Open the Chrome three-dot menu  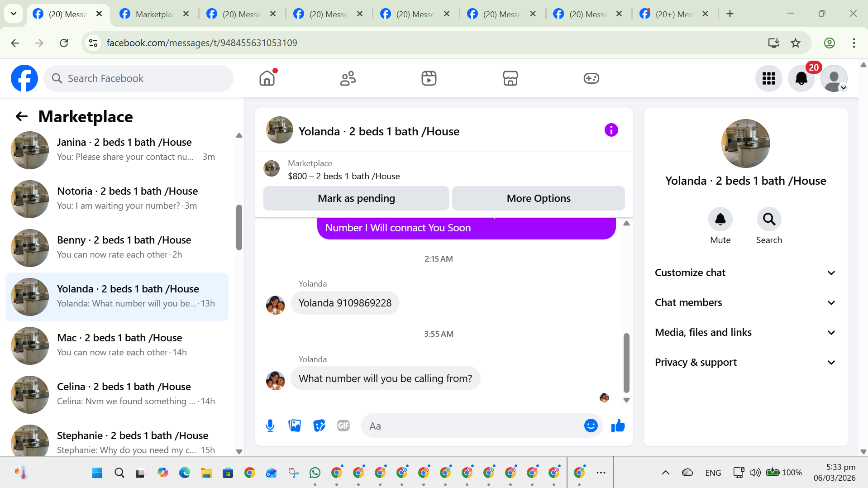(854, 43)
